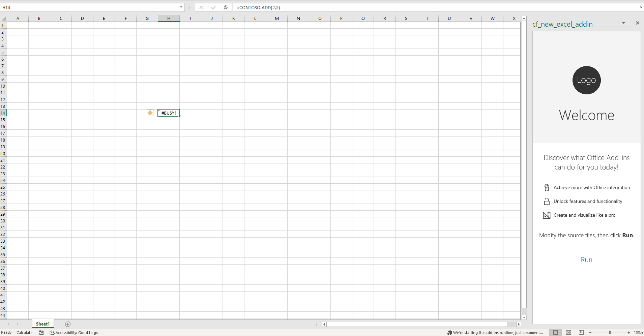Viewport: 644px width, 336px height.
Task: Click the Insert Function (fx) icon
Action: (225, 7)
